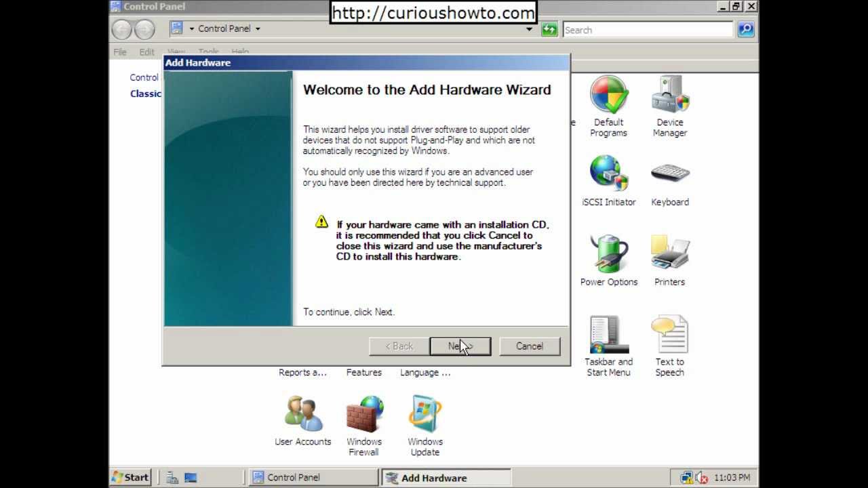Click the Reports a... label
The height and width of the screenshot is (488, 868).
[x=302, y=372]
